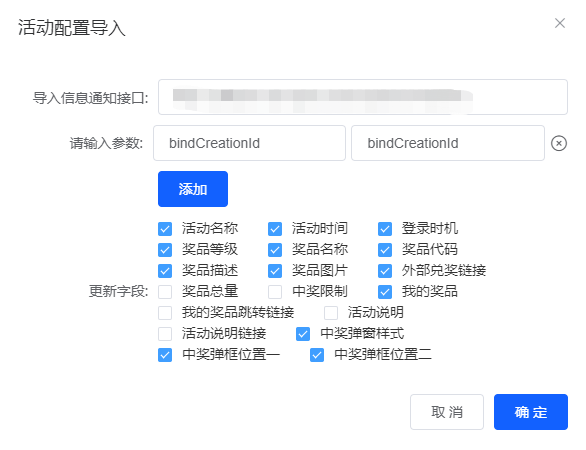586x450 pixels.
Task: Uncheck the 奖品等级 checkbox
Action: (x=165, y=250)
